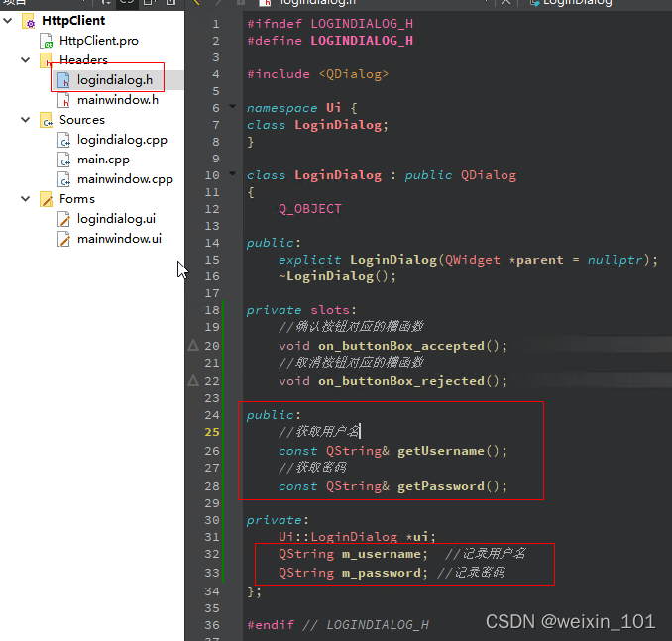This screenshot has width=672, height=641.
Task: Click on_buttonBox_rejected() in the code
Action: coord(412,380)
